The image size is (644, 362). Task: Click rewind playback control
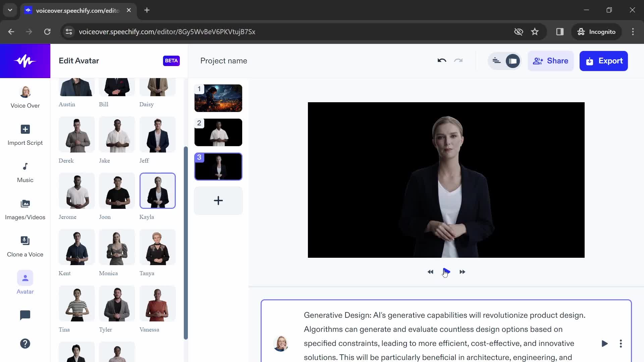(x=430, y=271)
